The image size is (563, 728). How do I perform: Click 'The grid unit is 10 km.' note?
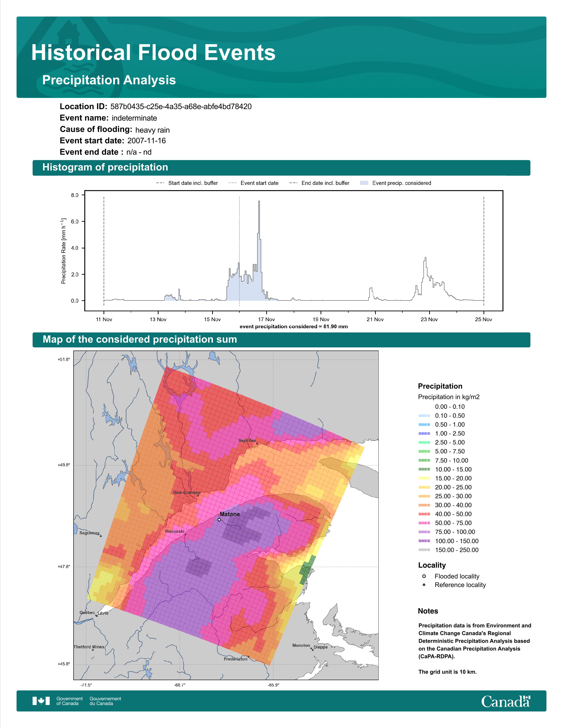pyautogui.click(x=448, y=672)
